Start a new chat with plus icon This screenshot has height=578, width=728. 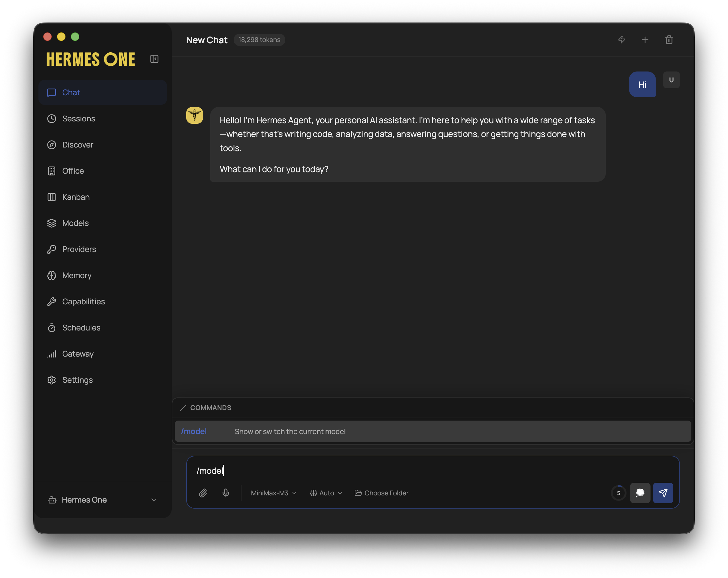pos(645,40)
